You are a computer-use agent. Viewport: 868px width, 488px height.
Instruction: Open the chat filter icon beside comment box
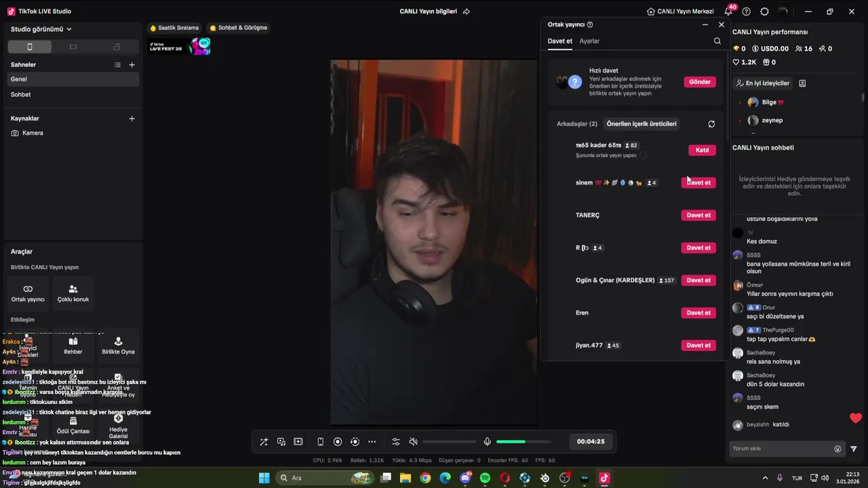tap(853, 449)
